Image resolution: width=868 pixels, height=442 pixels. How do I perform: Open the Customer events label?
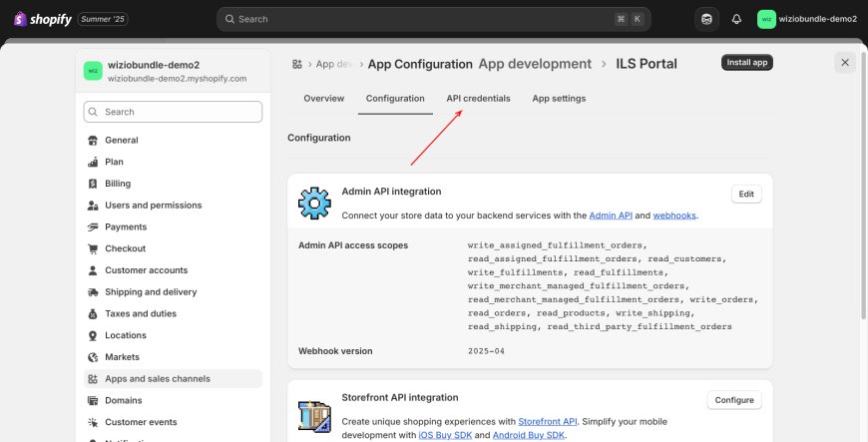[141, 422]
